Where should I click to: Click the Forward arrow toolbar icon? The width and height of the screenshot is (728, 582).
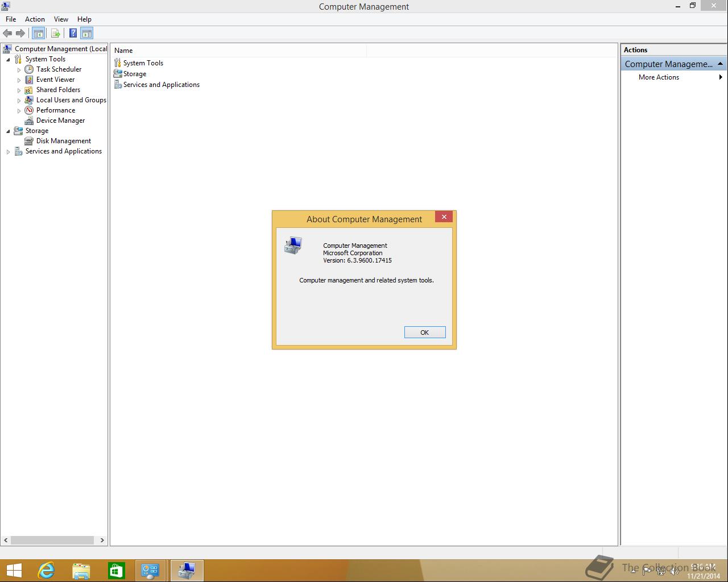click(20, 34)
